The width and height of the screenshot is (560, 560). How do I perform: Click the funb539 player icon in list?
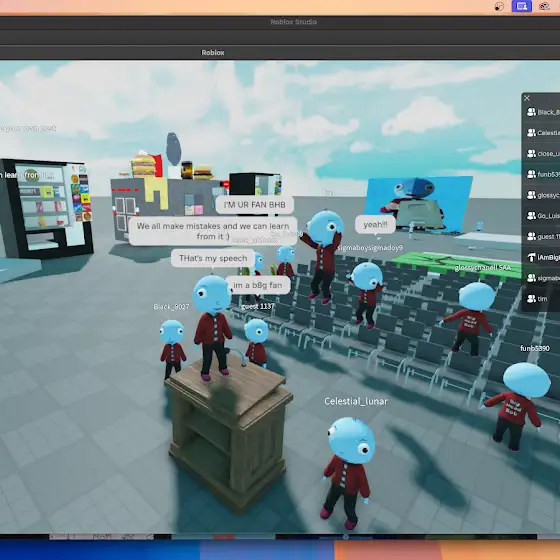click(x=531, y=174)
